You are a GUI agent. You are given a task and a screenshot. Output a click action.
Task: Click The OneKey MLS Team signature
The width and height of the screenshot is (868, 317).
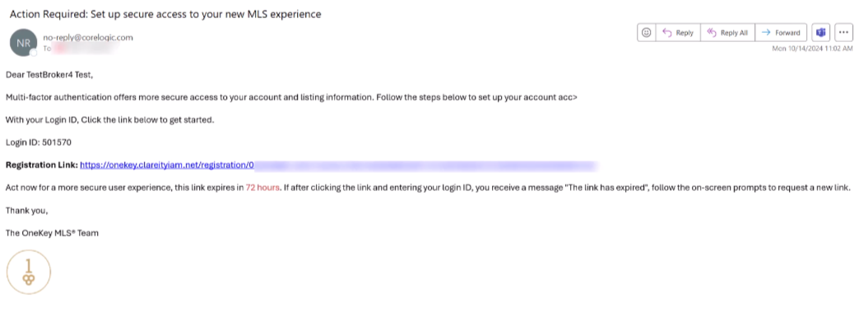point(52,233)
